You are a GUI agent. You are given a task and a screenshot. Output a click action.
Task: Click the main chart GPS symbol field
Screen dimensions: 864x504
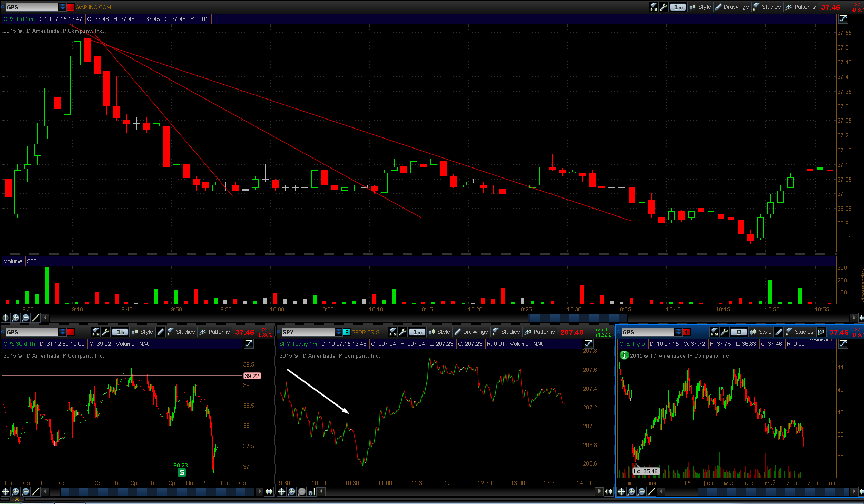click(x=32, y=7)
